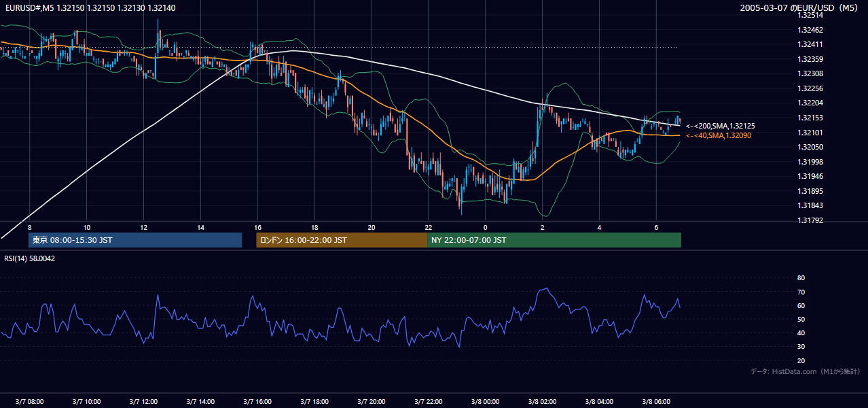Select the London 16:00-22:00 JST session bar
868x408 pixels.
tap(342, 240)
